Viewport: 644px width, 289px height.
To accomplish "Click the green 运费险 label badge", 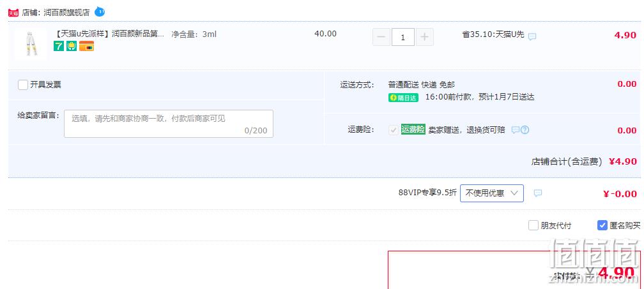I will (413, 130).
